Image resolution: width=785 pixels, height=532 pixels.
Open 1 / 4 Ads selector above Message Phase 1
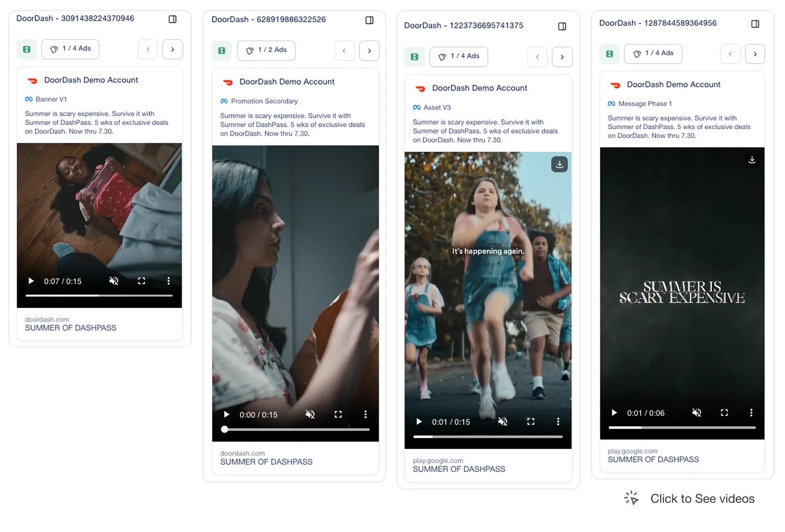pos(653,54)
